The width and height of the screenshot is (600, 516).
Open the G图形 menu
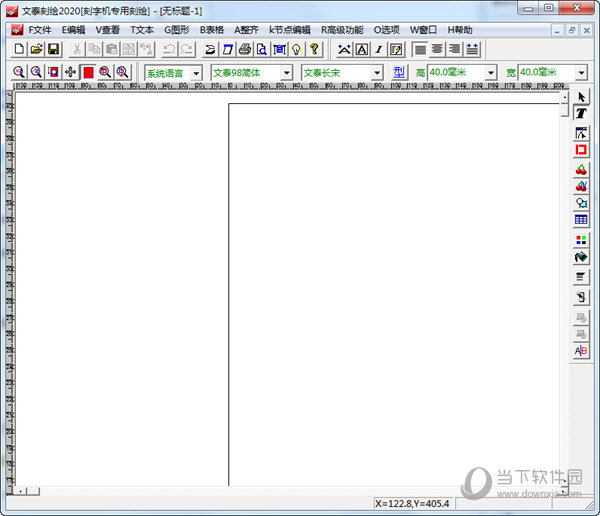coord(177,30)
